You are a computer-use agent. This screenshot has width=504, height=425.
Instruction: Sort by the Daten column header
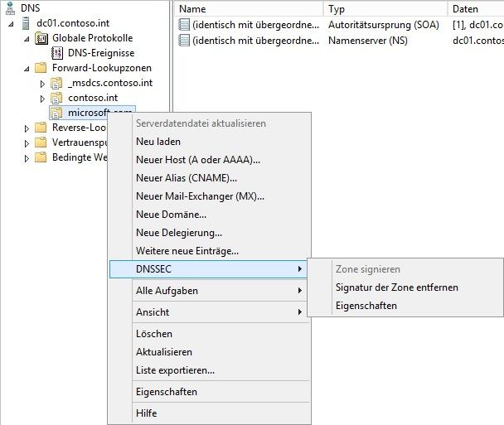click(x=476, y=8)
